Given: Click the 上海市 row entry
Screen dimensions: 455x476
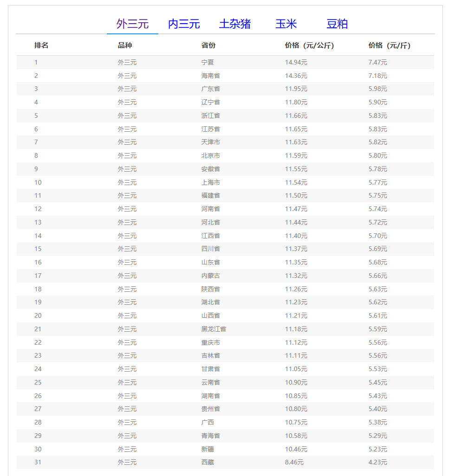Looking at the screenshot, I should (x=211, y=182).
